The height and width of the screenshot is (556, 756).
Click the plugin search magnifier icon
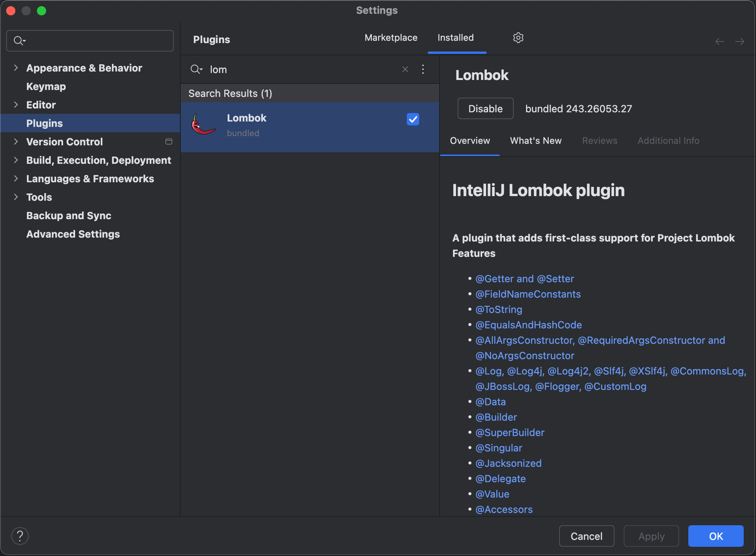[196, 69]
